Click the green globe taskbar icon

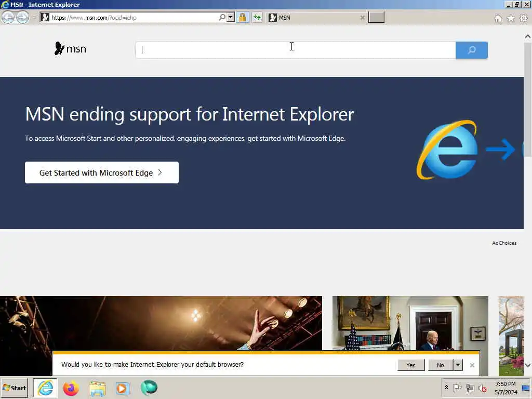pos(149,388)
